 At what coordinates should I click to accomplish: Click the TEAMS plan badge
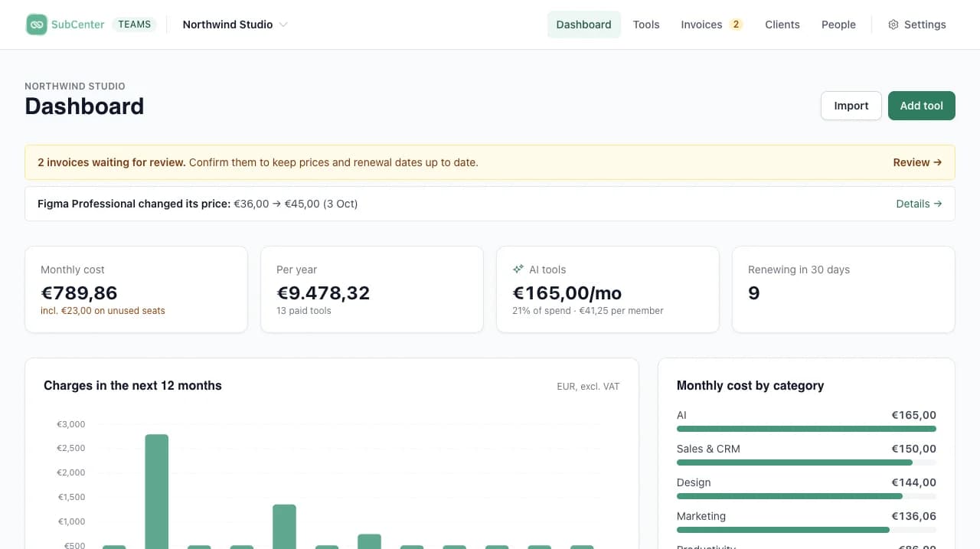135,25
